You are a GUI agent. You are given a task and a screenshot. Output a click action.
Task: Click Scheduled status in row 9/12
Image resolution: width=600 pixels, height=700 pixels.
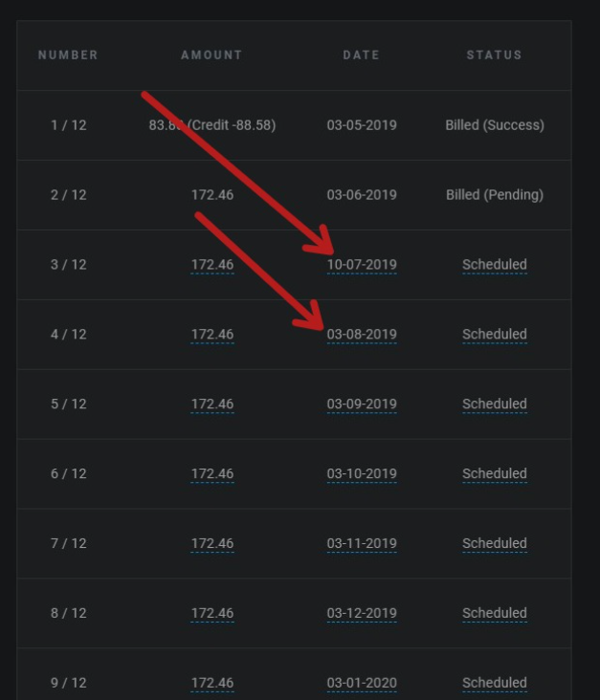(495, 683)
